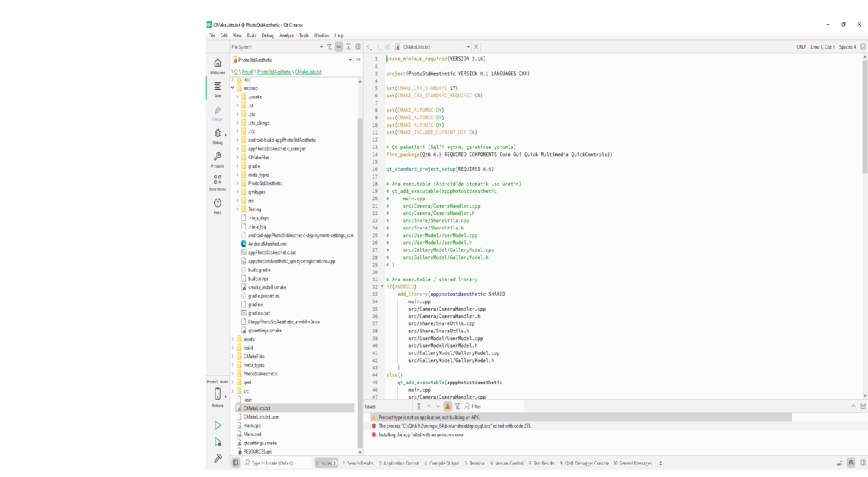This screenshot has width=868, height=477.
Task: Click the pause-bar icon in Issues toolbar
Action: click(419, 406)
